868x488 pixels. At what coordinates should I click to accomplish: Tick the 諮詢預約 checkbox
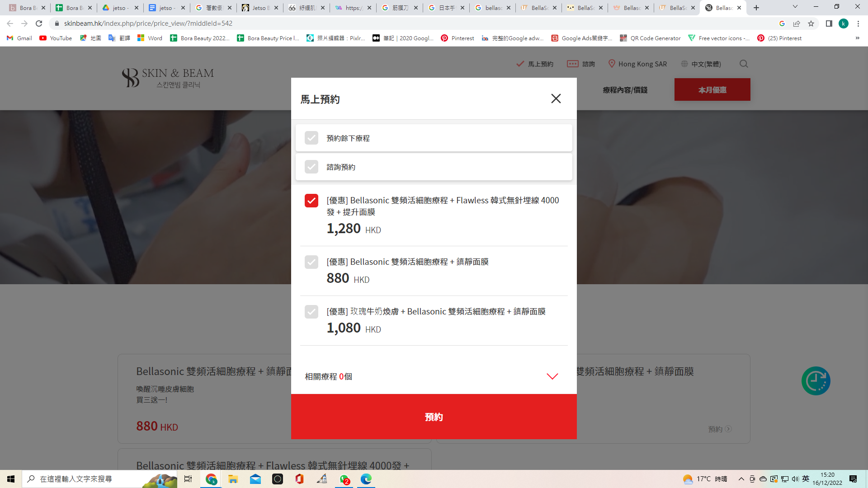311,167
